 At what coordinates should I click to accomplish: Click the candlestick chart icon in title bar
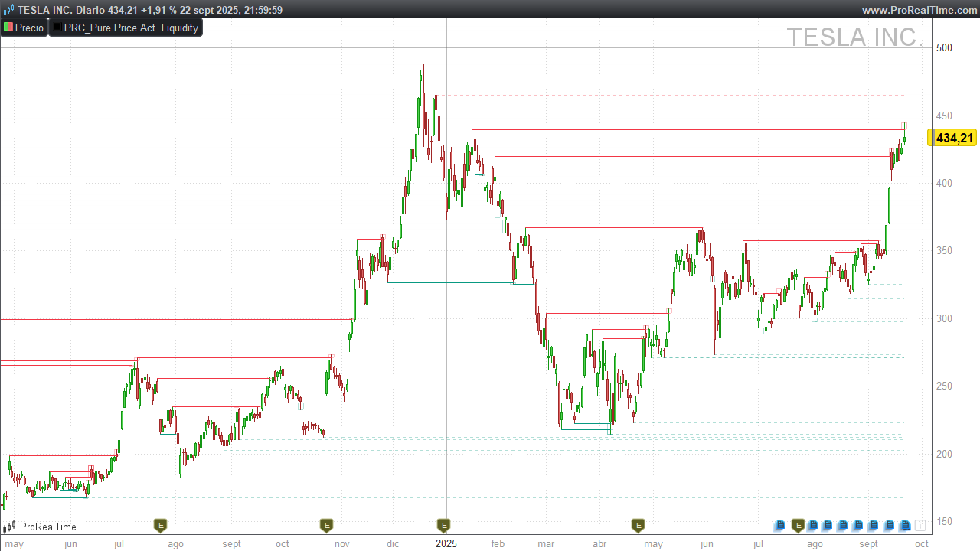coord(8,10)
